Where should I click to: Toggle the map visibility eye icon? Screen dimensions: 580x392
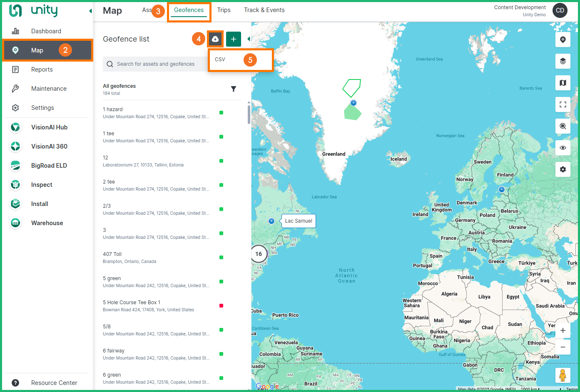[563, 148]
